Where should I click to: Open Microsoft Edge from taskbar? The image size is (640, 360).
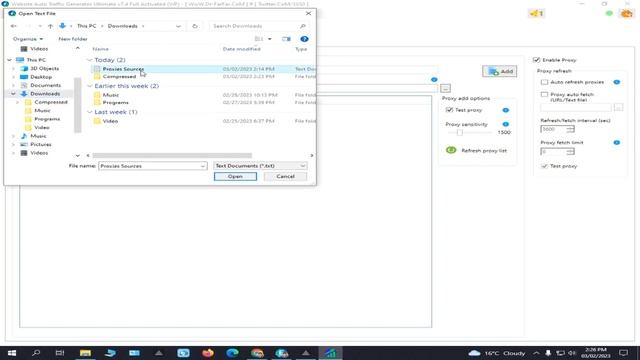pos(232,353)
